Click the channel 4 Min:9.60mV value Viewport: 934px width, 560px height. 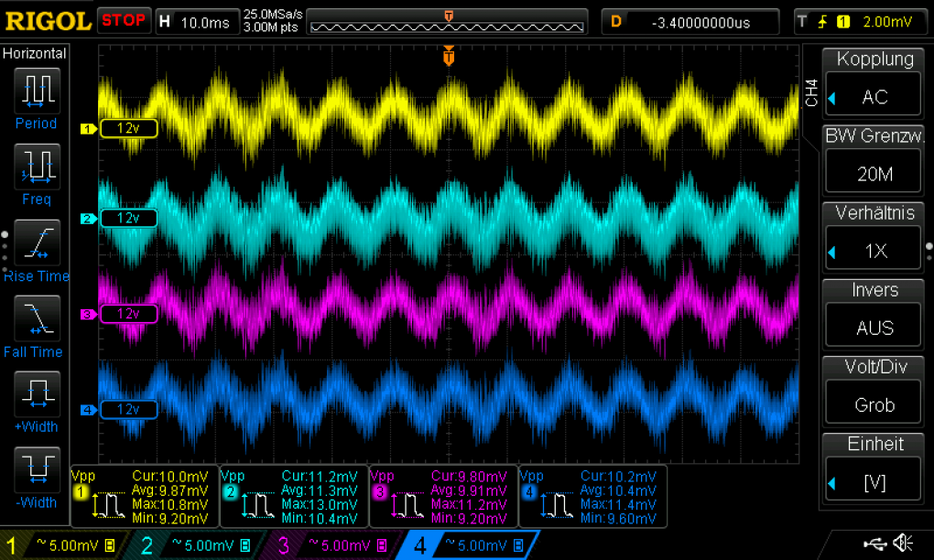point(618,518)
